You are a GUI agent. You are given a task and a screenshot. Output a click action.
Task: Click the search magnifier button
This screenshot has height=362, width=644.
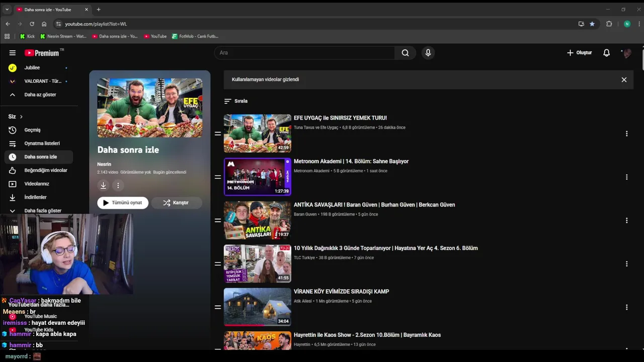click(405, 53)
